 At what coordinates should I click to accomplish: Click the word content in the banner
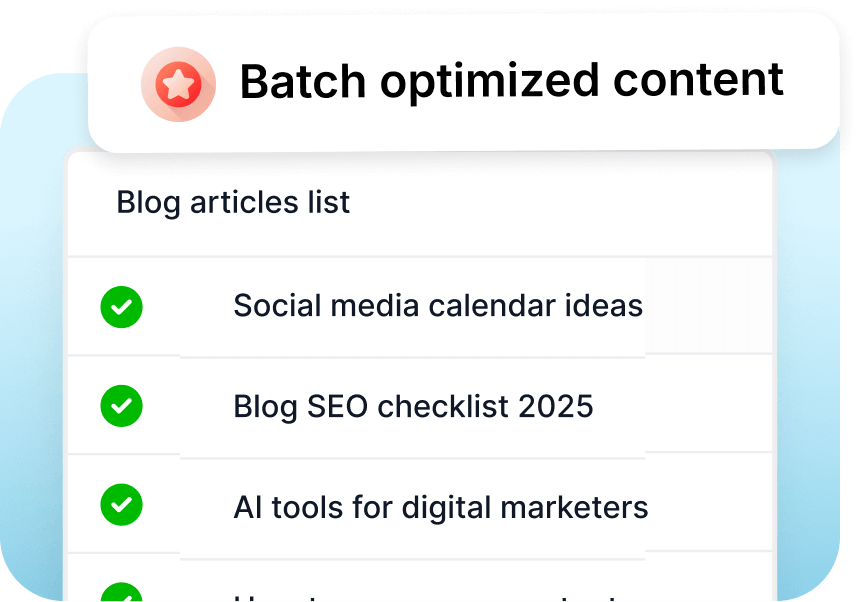pyautogui.click(x=701, y=82)
